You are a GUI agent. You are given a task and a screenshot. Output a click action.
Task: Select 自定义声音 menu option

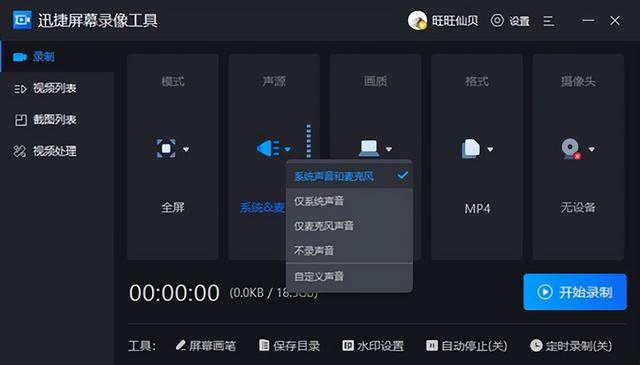[x=349, y=277]
